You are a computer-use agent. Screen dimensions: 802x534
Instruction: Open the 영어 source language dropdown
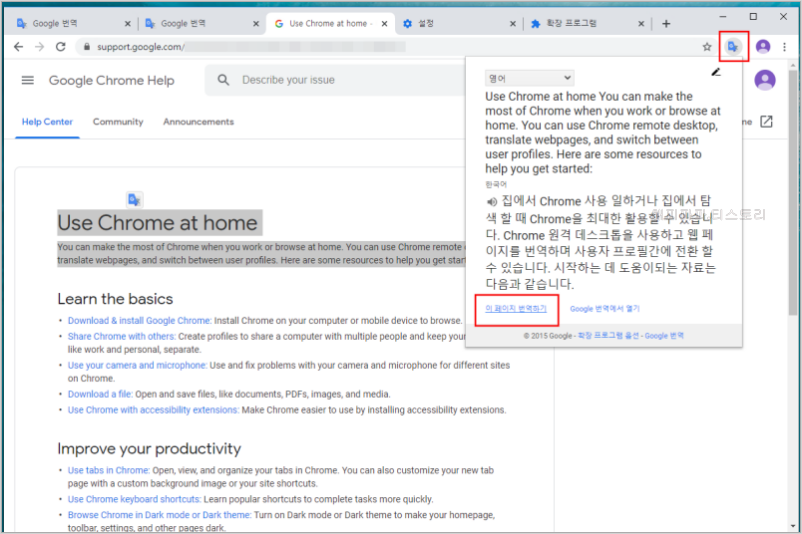529,78
